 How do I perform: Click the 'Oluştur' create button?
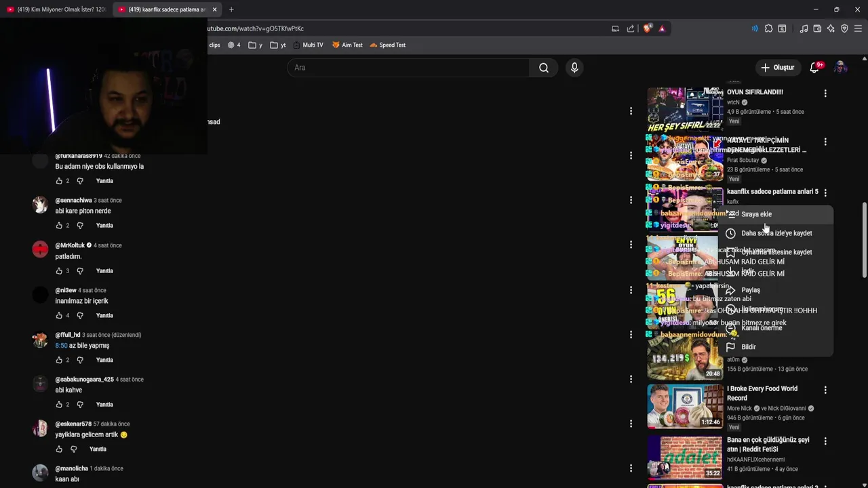[x=777, y=67]
